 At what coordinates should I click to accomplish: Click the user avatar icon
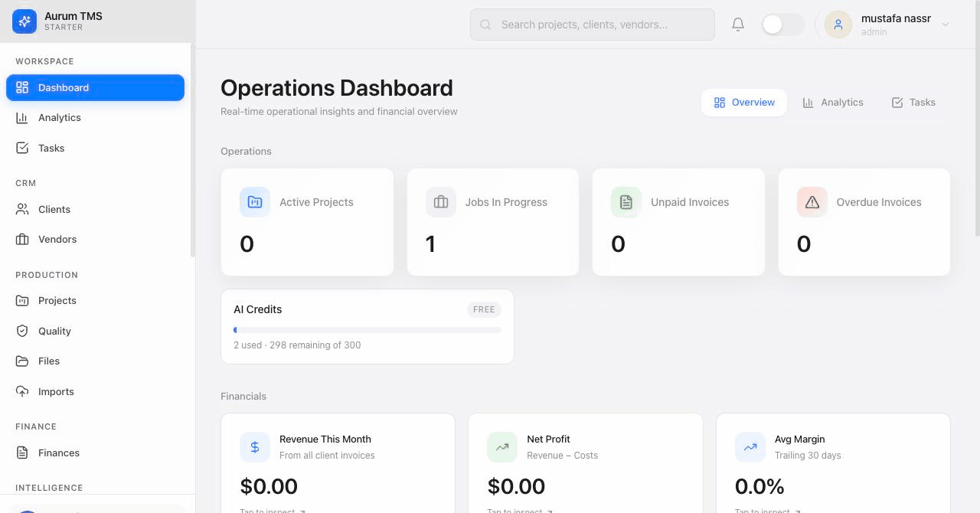click(838, 25)
